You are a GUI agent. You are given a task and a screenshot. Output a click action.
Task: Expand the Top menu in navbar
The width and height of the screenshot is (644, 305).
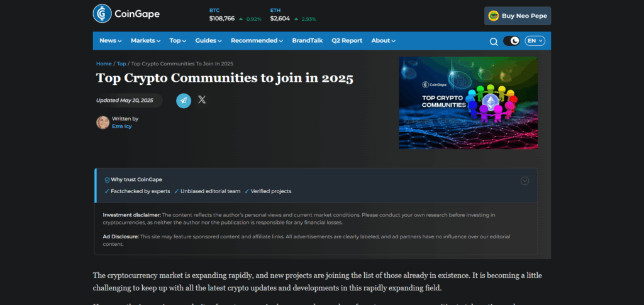click(x=178, y=41)
